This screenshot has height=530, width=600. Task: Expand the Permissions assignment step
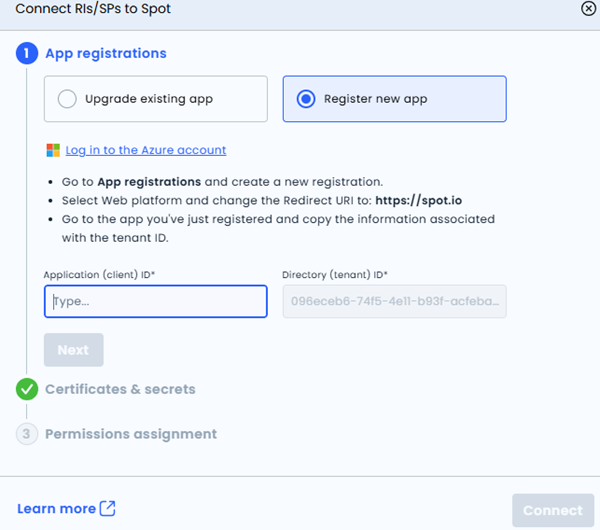[x=131, y=434]
